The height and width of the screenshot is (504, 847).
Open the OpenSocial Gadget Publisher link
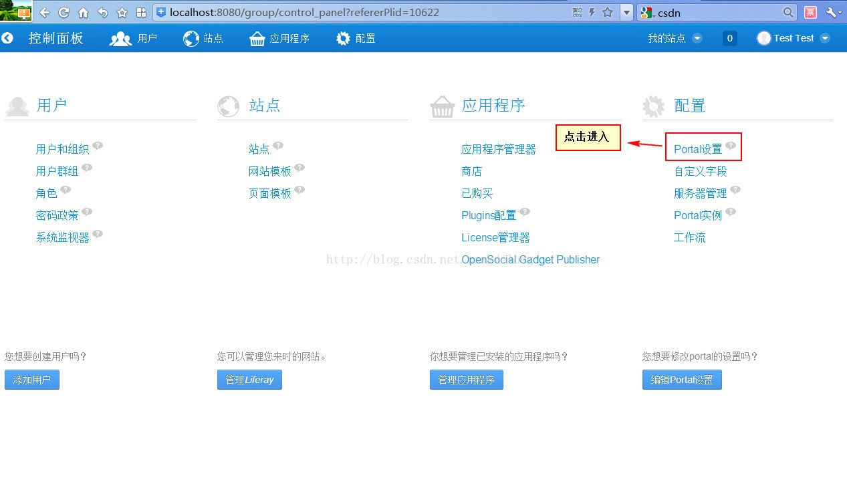click(531, 259)
